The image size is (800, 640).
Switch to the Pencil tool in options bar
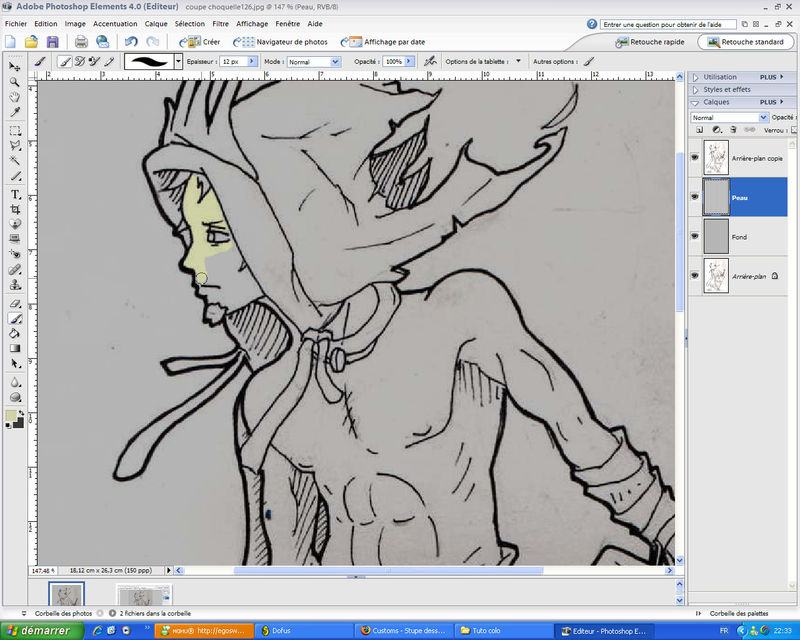tap(109, 62)
